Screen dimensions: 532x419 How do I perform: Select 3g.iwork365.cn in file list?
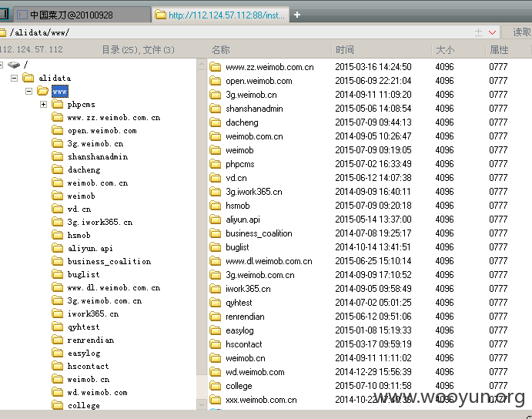pyautogui.click(x=254, y=192)
